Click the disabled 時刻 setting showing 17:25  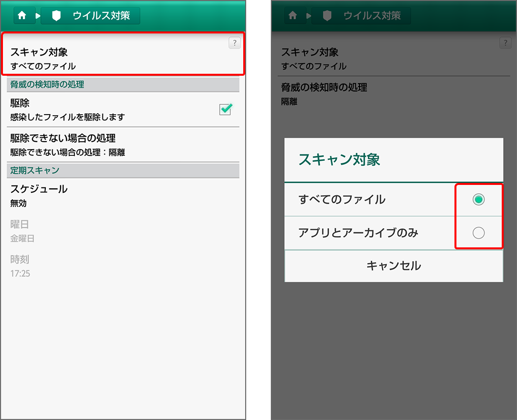pos(49,266)
